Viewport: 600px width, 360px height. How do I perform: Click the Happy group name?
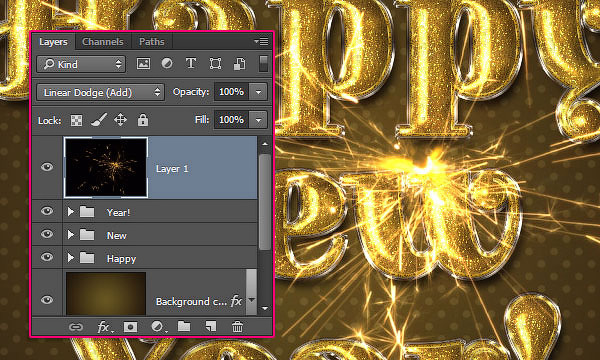coord(122,259)
